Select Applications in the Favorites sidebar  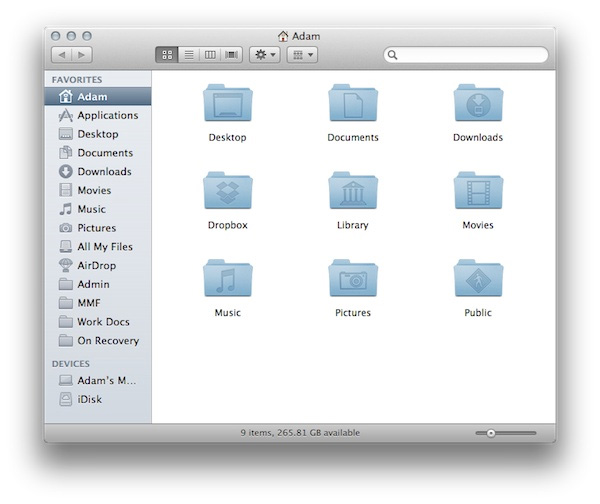(x=107, y=115)
